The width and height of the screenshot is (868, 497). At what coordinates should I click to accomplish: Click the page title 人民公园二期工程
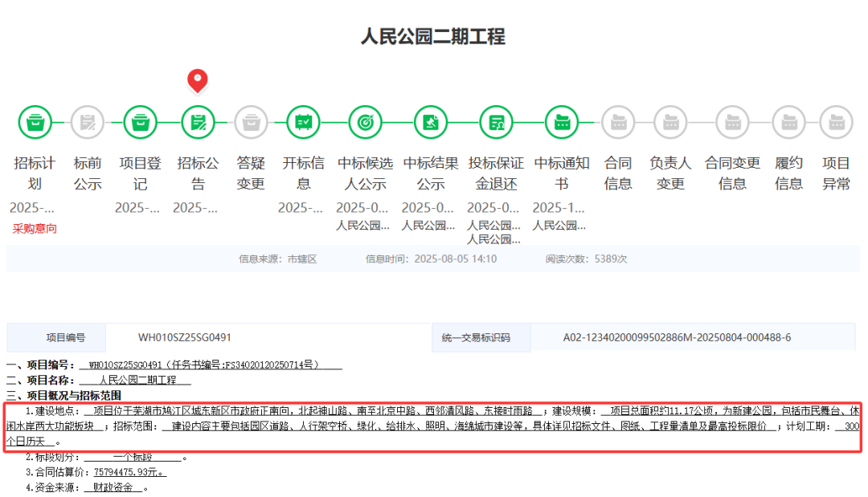click(x=433, y=37)
